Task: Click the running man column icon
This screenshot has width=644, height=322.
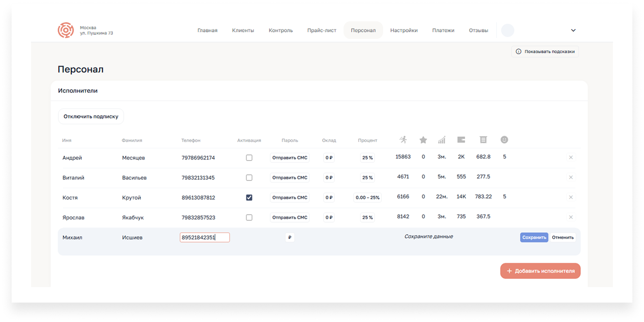Action: (x=403, y=140)
